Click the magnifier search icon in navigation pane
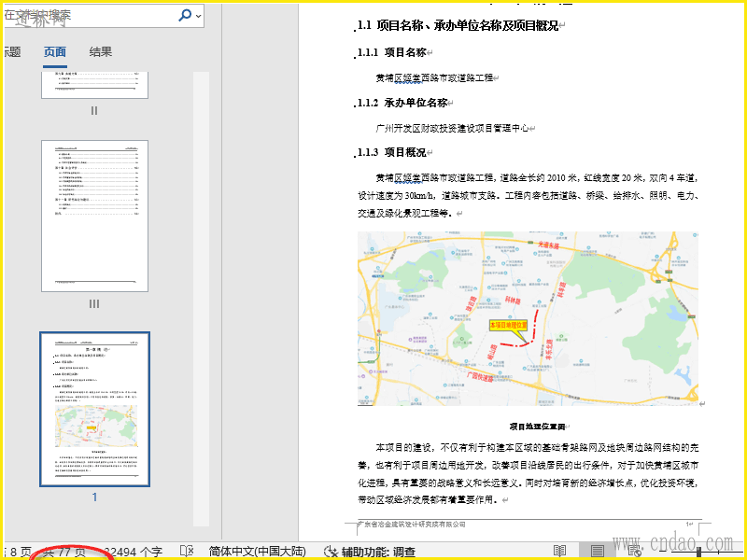Screen dimensions: 747x560 coord(185,15)
